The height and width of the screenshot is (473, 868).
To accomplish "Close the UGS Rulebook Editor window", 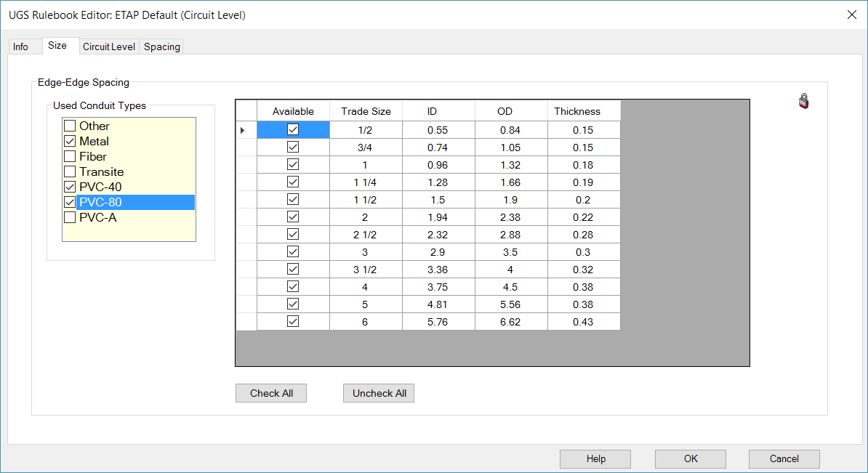I will point(851,15).
